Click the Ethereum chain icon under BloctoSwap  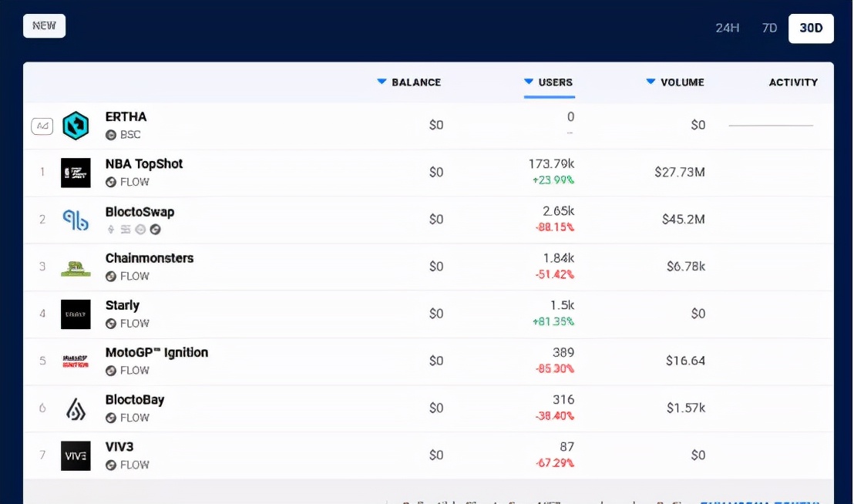tap(111, 230)
